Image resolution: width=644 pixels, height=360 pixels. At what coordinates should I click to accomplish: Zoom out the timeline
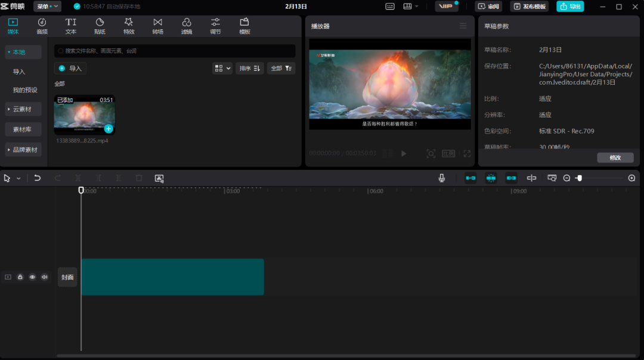[x=567, y=178]
